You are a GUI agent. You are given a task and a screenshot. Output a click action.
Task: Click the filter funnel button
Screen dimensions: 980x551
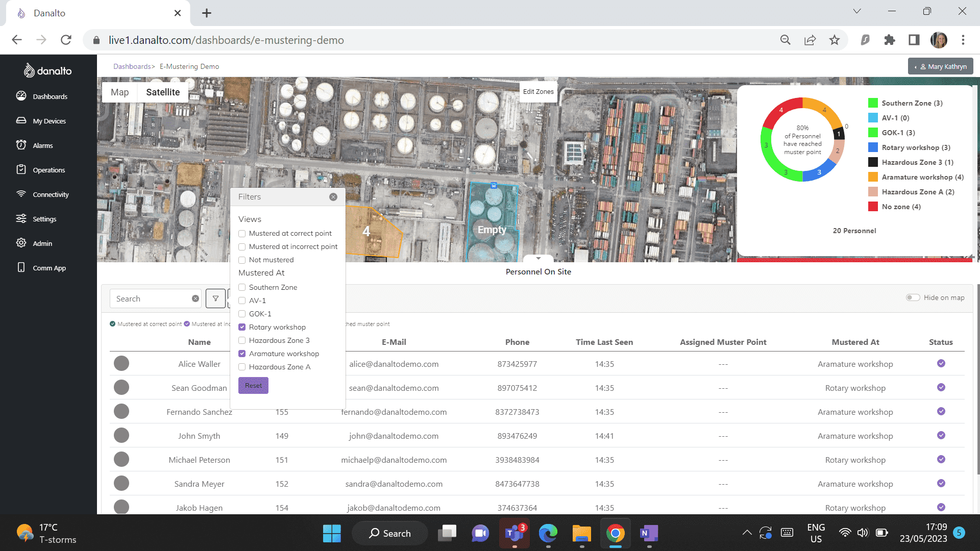point(215,298)
